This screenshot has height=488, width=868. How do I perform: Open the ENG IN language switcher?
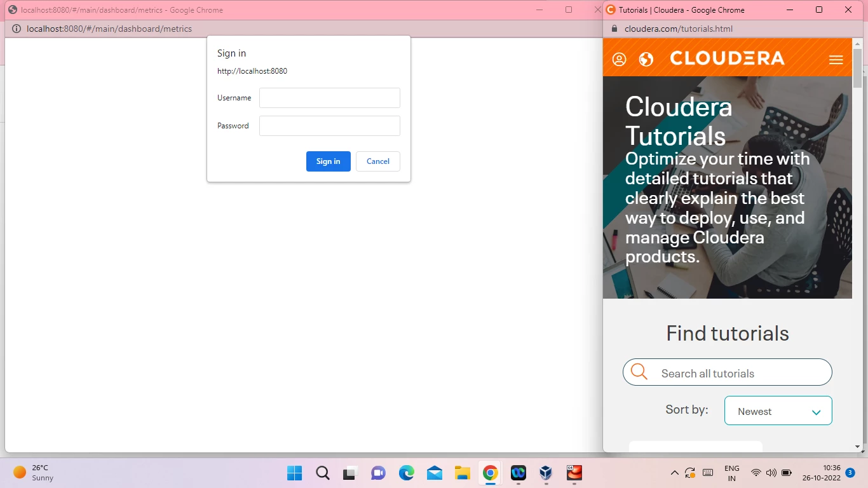732,473
